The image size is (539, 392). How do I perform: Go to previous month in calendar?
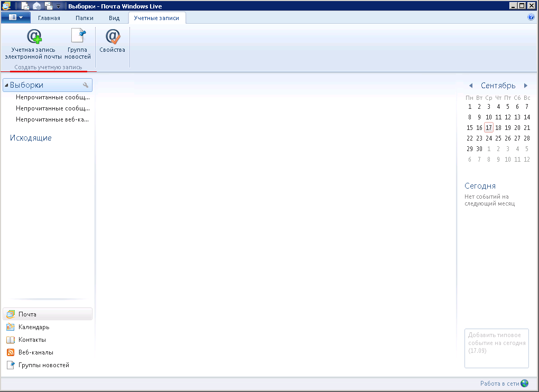click(471, 86)
